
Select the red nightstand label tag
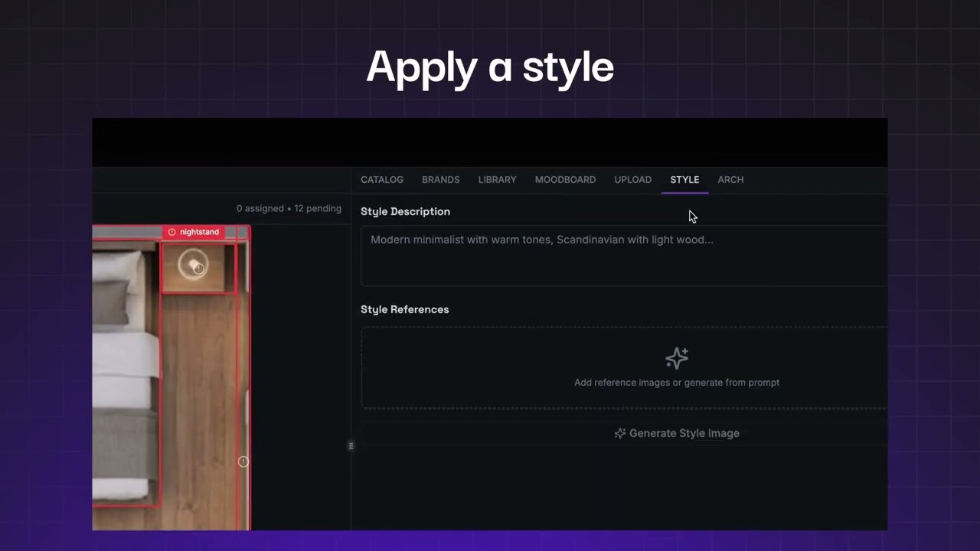(194, 232)
